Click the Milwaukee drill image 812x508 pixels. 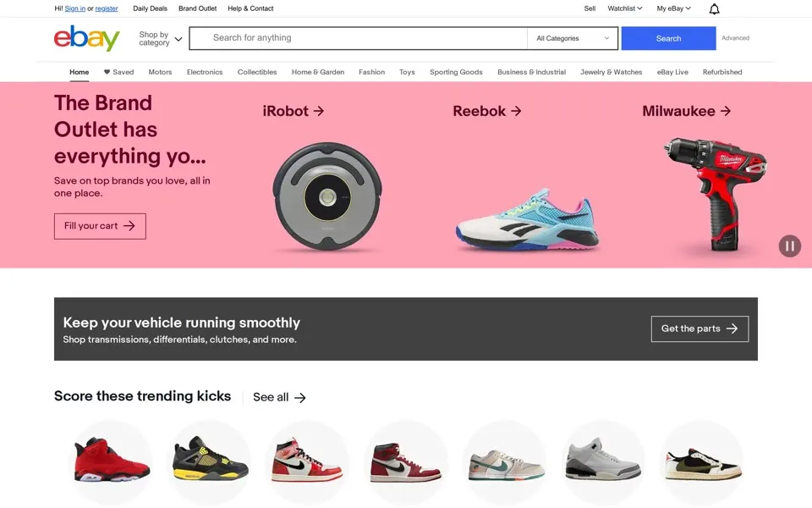click(x=716, y=195)
